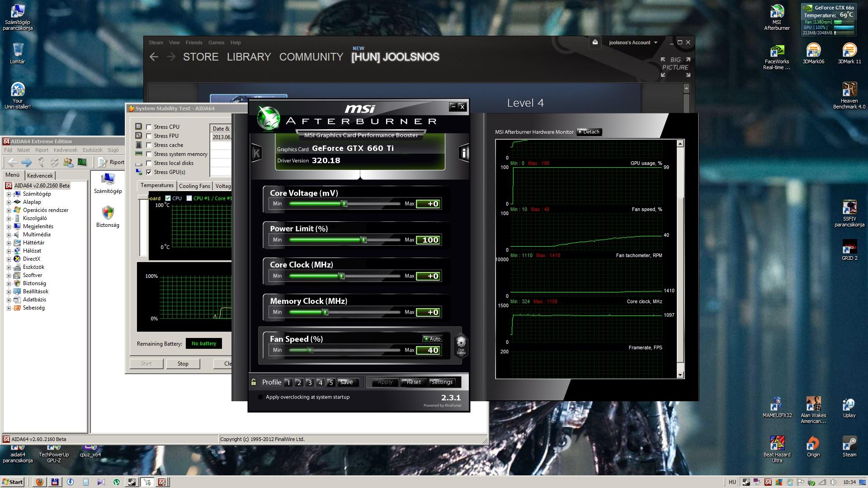Click Afterburner Reset button
This screenshot has height=488, width=868.
tap(414, 382)
